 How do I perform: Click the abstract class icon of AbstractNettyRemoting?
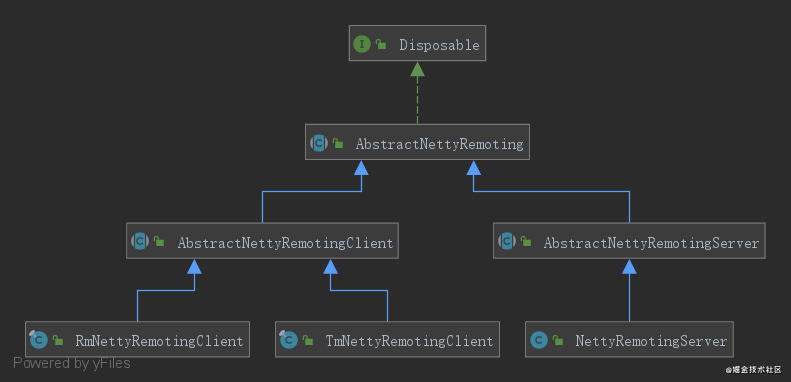pyautogui.click(x=319, y=143)
